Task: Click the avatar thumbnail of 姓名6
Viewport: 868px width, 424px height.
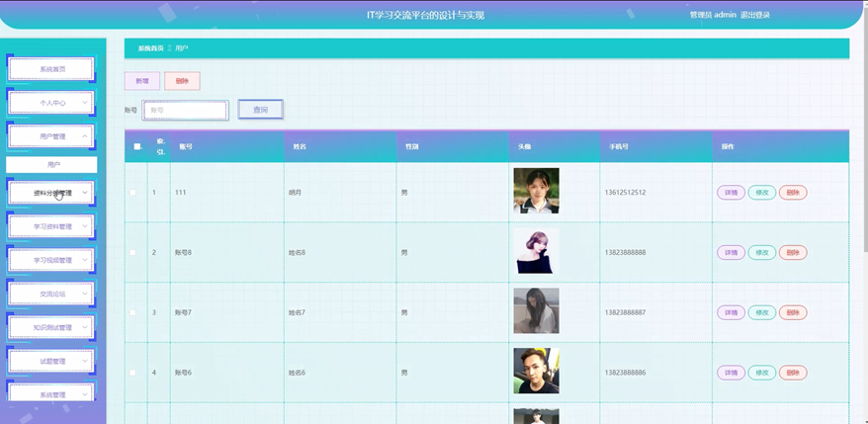Action: click(x=537, y=371)
